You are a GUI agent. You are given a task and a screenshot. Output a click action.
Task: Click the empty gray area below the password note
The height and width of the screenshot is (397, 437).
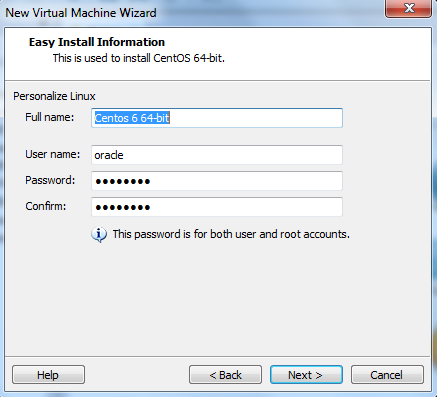(x=217, y=297)
